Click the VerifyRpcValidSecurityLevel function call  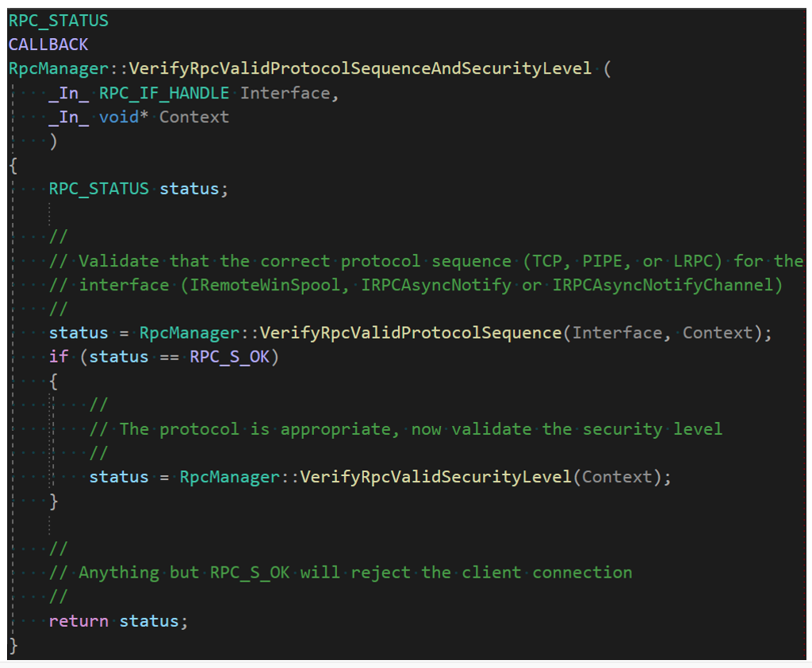(x=435, y=477)
